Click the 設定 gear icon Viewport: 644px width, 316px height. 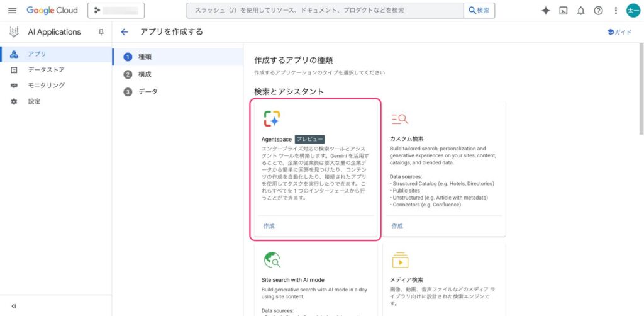click(14, 101)
